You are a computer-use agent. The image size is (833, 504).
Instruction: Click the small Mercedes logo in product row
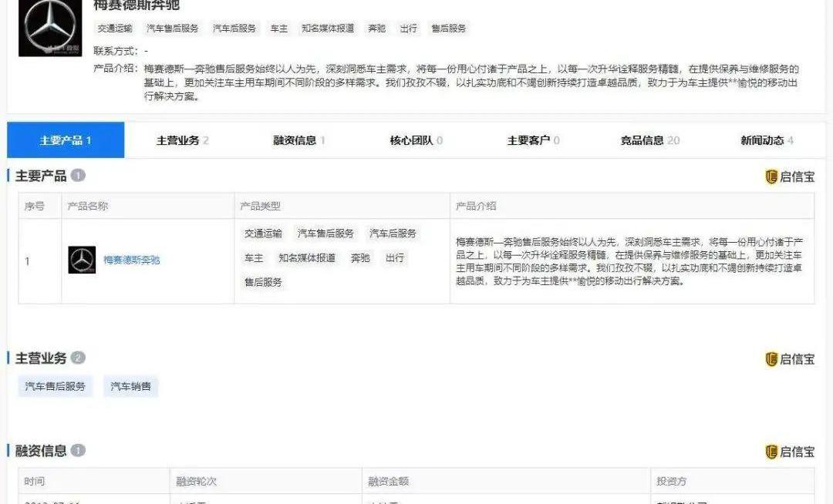(82, 260)
